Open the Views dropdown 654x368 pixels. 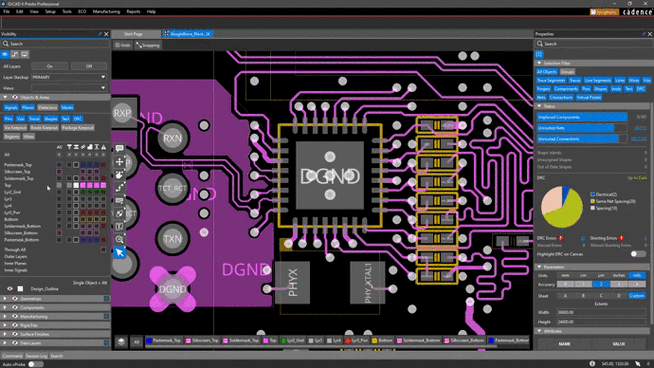pos(69,88)
